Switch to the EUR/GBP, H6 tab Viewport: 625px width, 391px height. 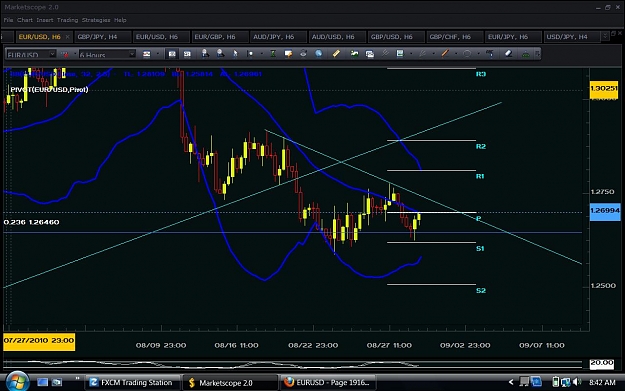(220, 37)
